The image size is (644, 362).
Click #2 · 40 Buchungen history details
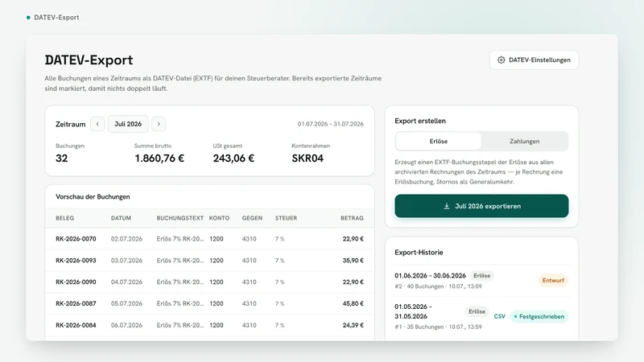click(438, 286)
